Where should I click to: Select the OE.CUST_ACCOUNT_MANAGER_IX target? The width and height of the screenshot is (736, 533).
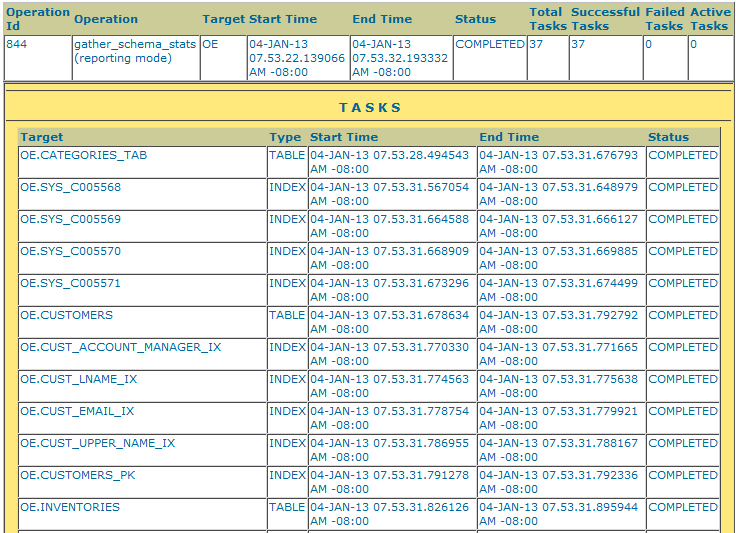(x=121, y=348)
